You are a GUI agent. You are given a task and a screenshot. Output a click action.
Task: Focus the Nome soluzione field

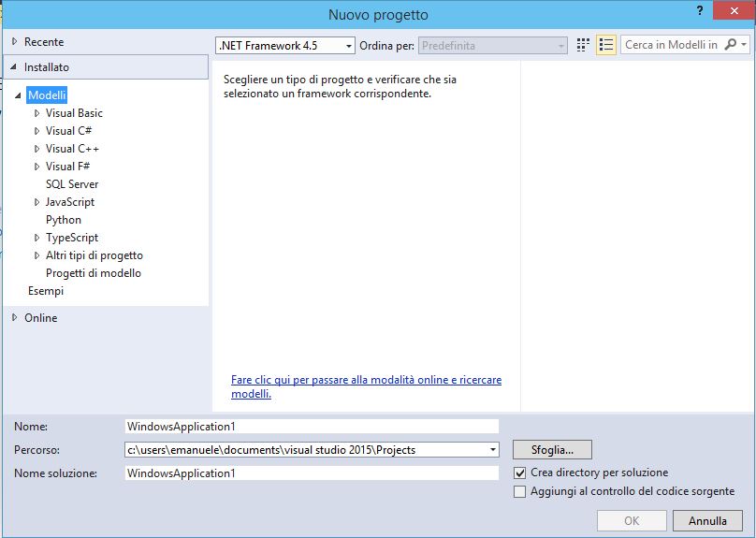(312, 473)
